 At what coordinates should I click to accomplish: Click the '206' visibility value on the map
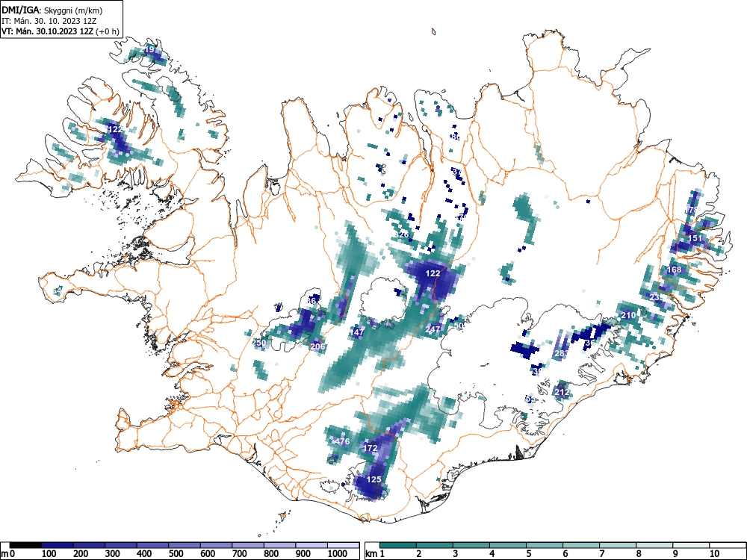tap(317, 346)
